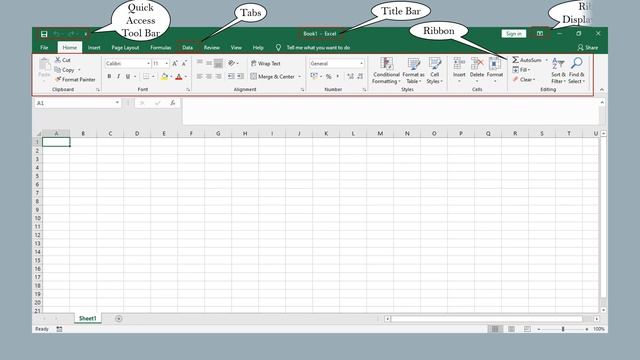Click the Copy icon in Clipboard

click(x=58, y=70)
